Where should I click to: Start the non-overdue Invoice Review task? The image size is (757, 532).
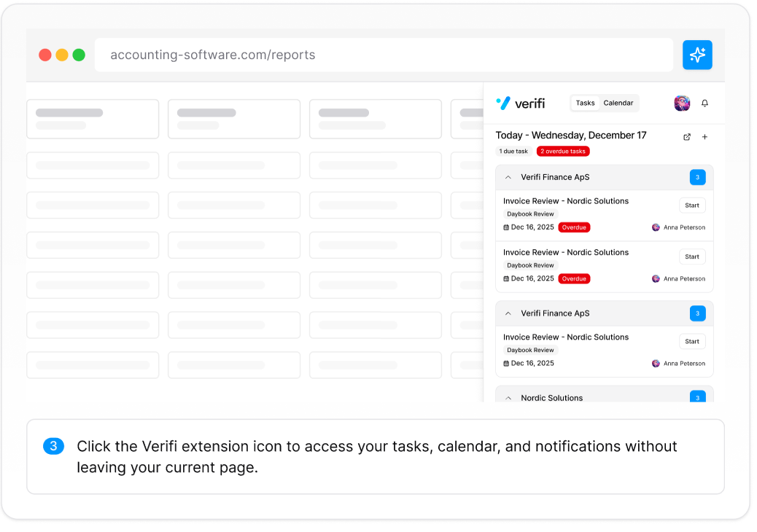[692, 342]
